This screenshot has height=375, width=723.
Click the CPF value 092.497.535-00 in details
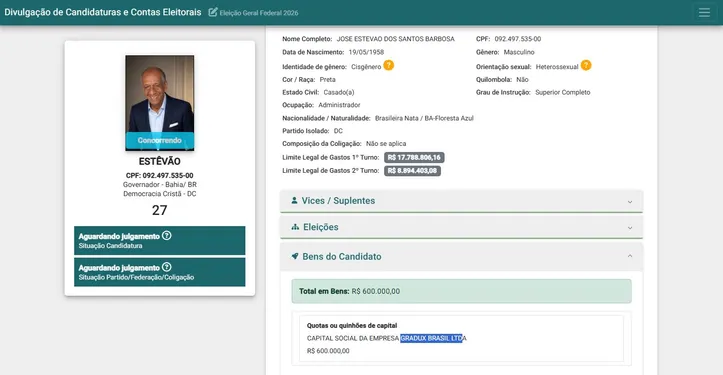click(518, 39)
